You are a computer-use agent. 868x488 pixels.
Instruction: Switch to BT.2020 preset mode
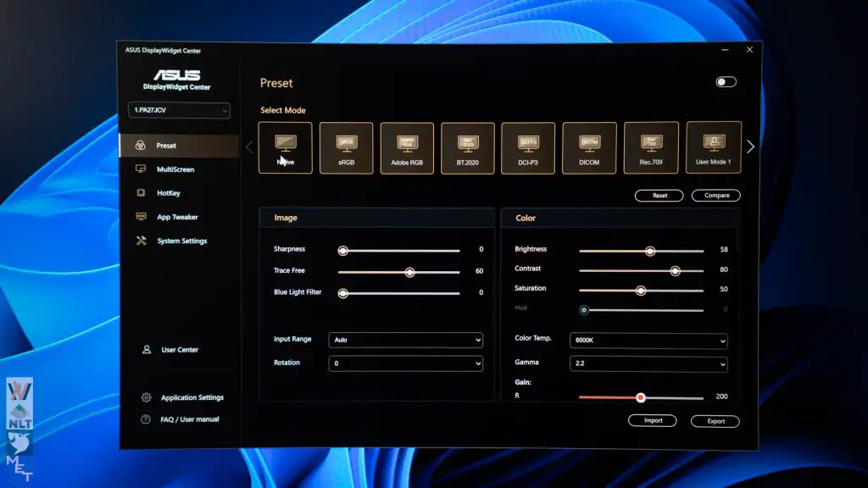468,148
